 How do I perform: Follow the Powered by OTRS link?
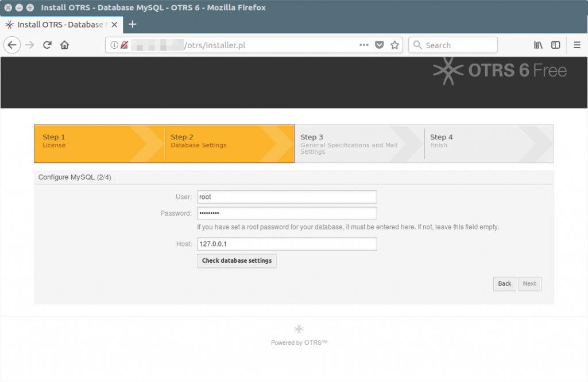299,342
